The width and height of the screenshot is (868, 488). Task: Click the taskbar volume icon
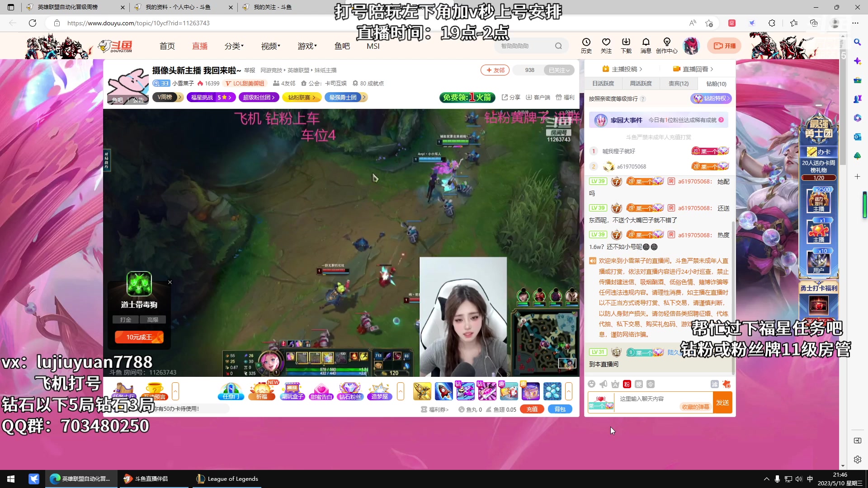click(798, 479)
